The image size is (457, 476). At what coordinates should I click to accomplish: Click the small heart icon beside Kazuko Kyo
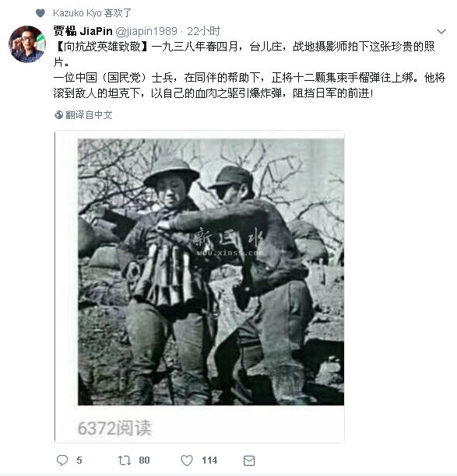pos(40,13)
